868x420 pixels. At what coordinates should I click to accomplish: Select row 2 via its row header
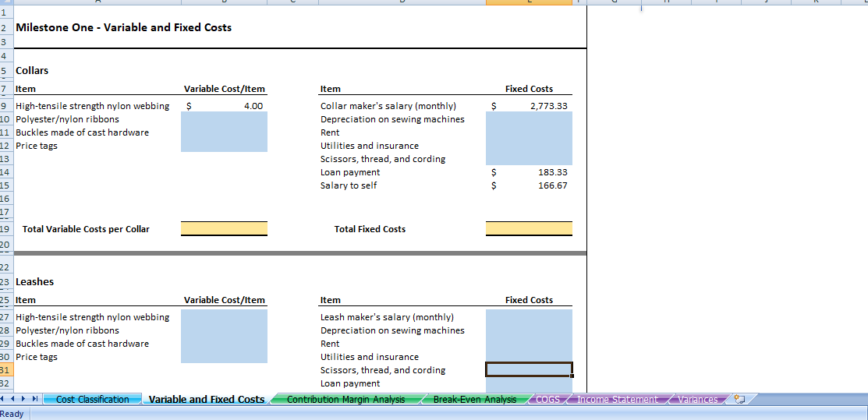pyautogui.click(x=6, y=27)
